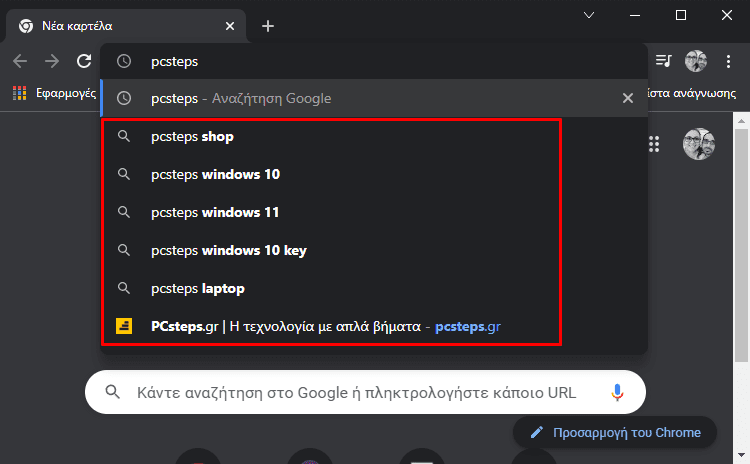Close the Νέα καρτέλα tab
The height and width of the screenshot is (464, 750).
(x=231, y=26)
